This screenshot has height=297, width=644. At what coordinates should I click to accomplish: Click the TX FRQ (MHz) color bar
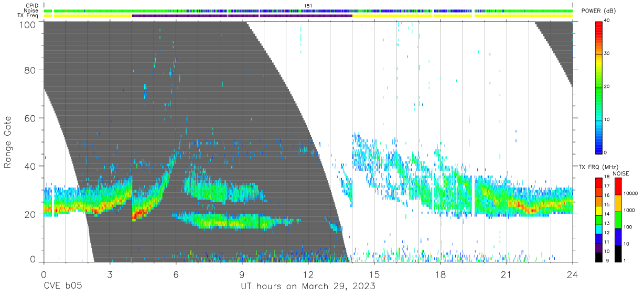(599, 220)
